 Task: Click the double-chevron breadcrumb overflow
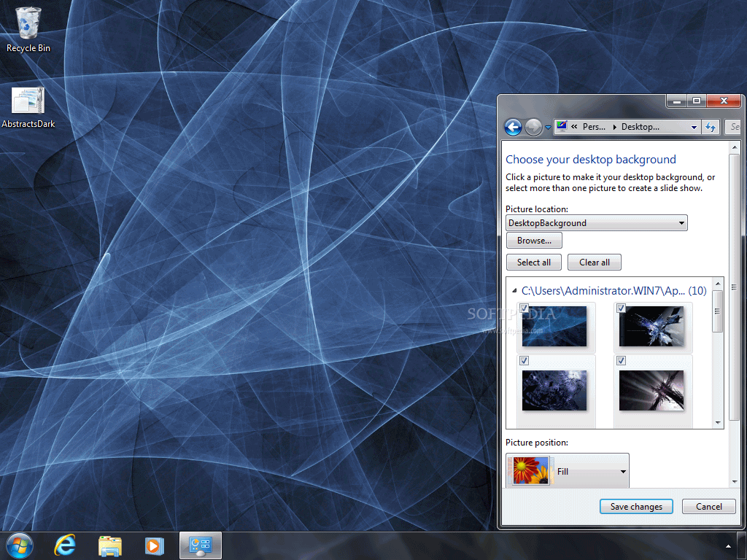[574, 127]
